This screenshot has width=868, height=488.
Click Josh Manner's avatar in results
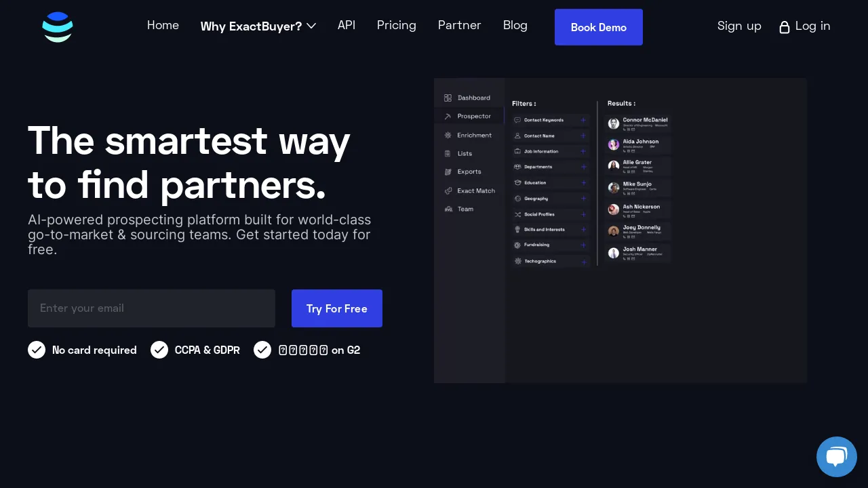coord(614,253)
